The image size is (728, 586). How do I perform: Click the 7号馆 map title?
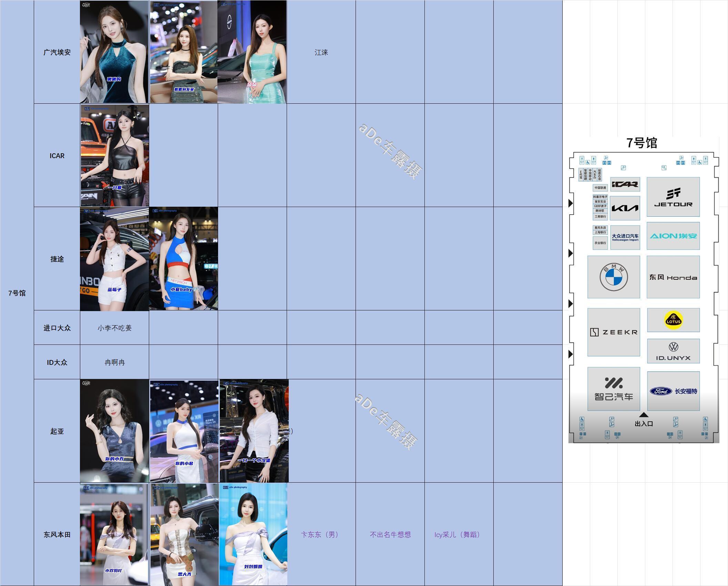click(x=642, y=143)
